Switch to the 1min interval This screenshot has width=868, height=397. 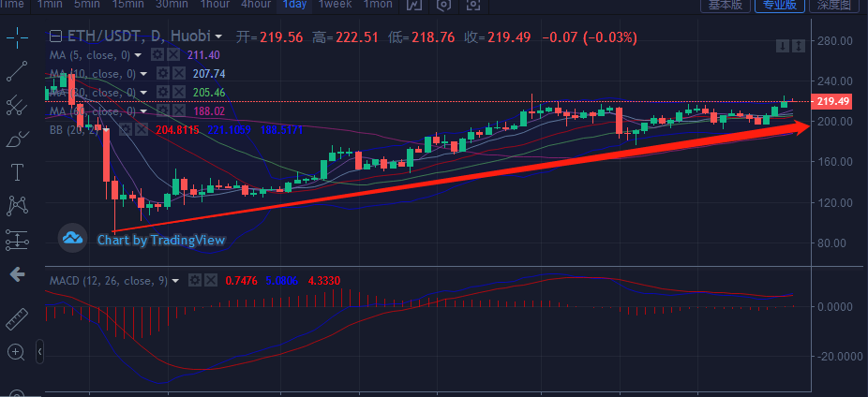pyautogui.click(x=50, y=5)
